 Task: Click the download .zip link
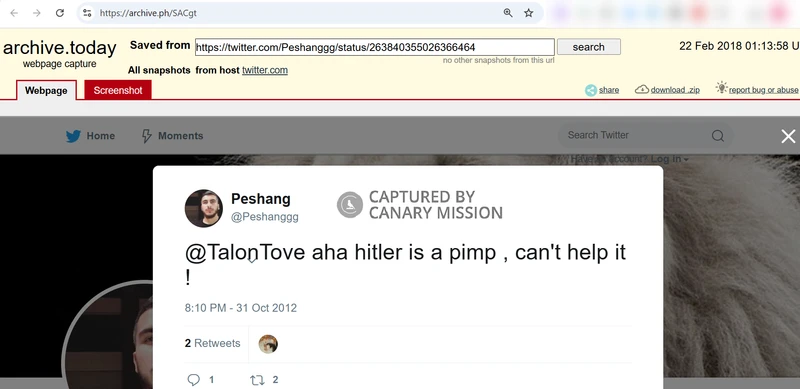(674, 90)
